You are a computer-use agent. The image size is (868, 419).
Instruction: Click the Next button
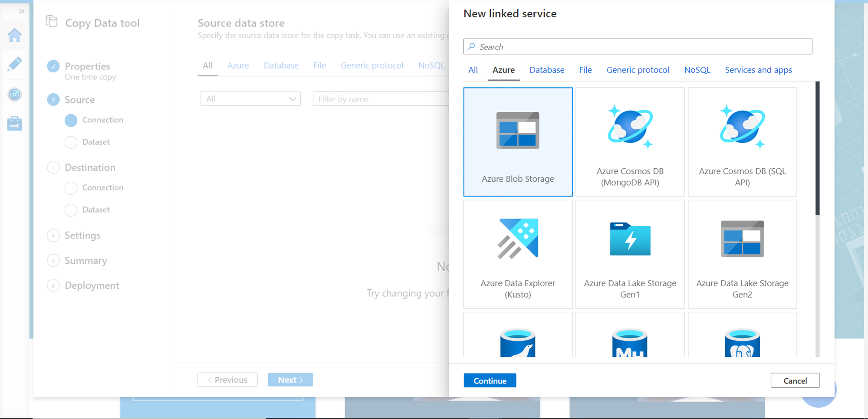tap(290, 380)
